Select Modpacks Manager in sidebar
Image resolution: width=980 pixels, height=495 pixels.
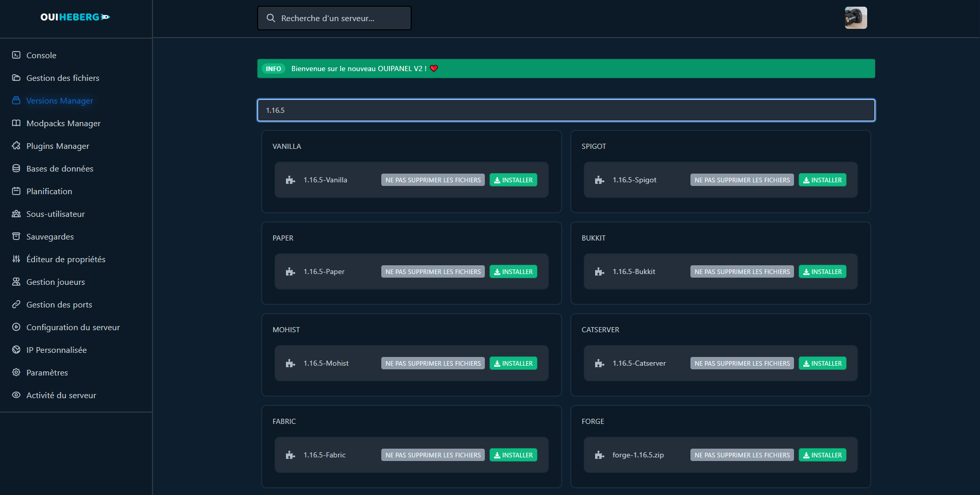point(63,123)
